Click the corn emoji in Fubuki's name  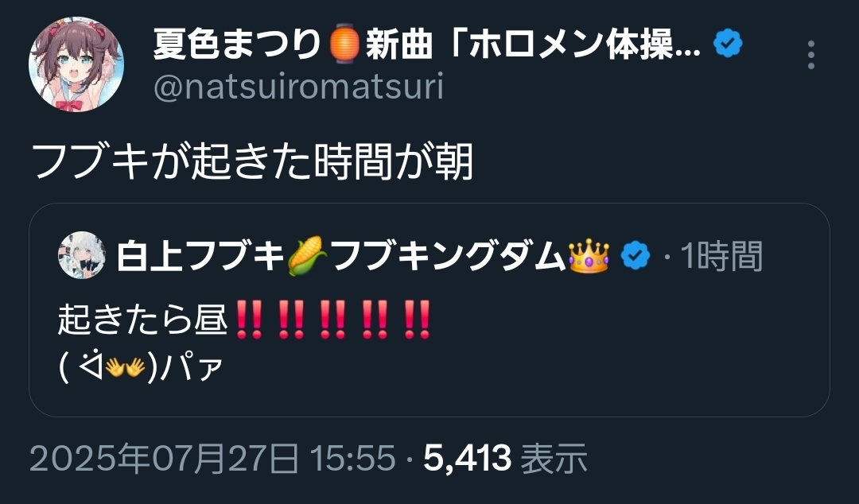307,256
